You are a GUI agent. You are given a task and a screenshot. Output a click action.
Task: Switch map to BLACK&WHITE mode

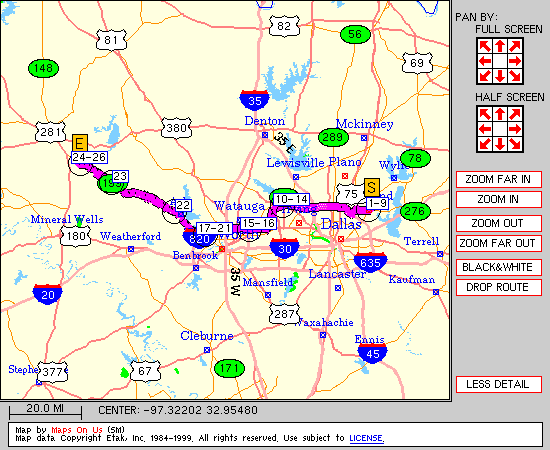point(498,267)
